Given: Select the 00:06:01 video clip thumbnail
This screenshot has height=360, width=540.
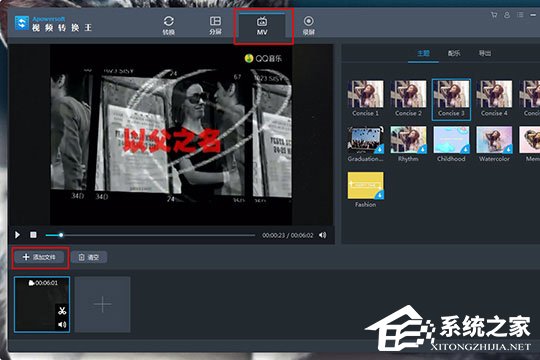Looking at the screenshot, I should [42, 305].
